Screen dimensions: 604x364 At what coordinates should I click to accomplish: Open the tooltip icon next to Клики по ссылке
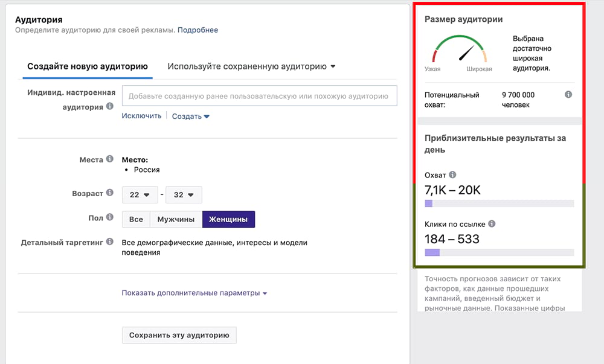coord(490,223)
